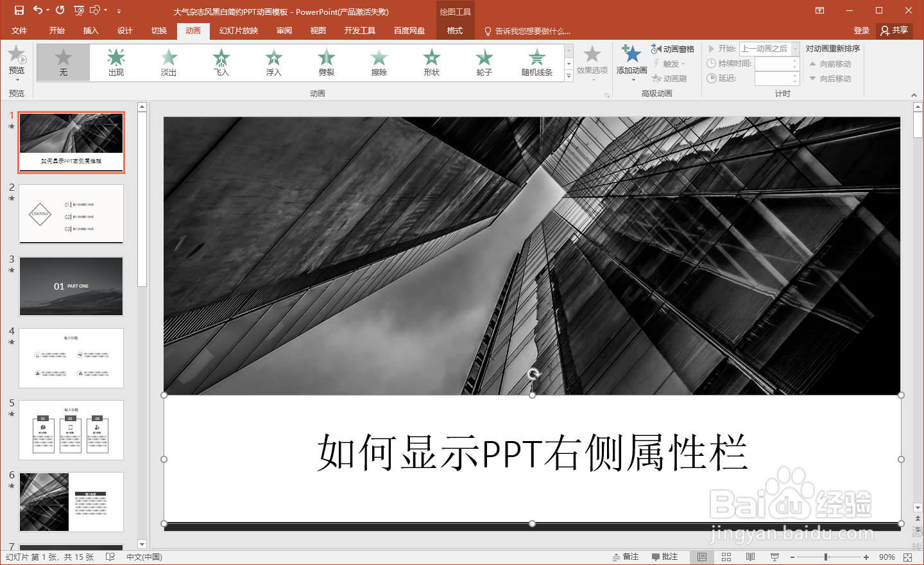924x565 pixels.
Task: Click Move Earlier (向前移动) for animation order
Action: [830, 64]
